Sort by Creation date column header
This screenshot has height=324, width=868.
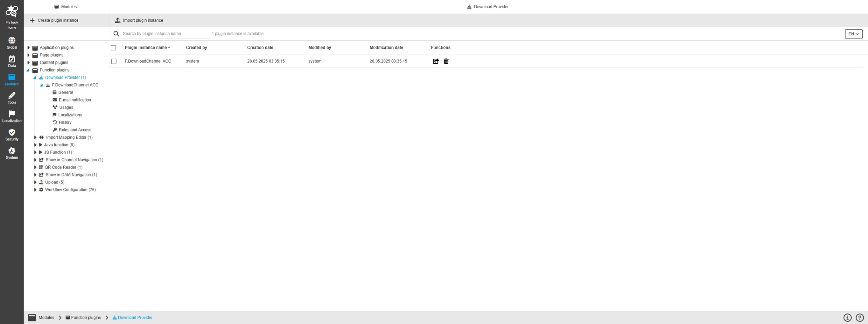[x=260, y=48]
